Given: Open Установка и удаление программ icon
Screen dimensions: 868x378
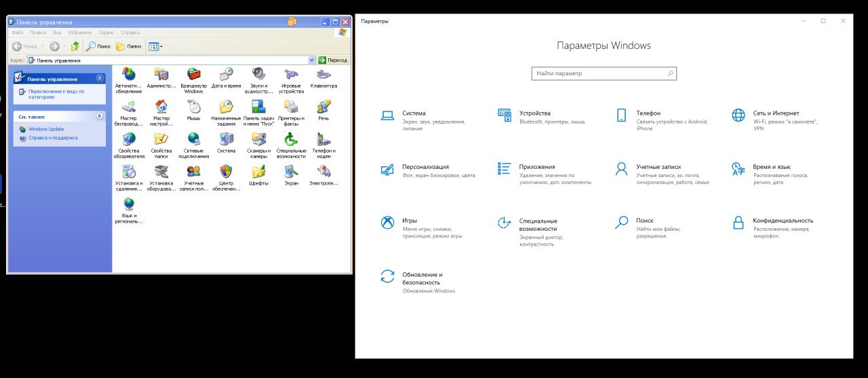Looking at the screenshot, I should click(129, 171).
